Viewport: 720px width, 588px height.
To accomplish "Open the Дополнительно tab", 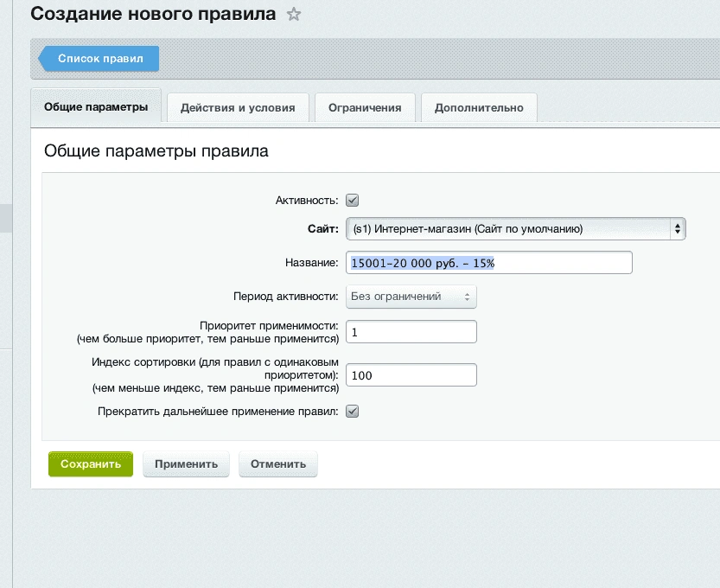I will (x=479, y=107).
